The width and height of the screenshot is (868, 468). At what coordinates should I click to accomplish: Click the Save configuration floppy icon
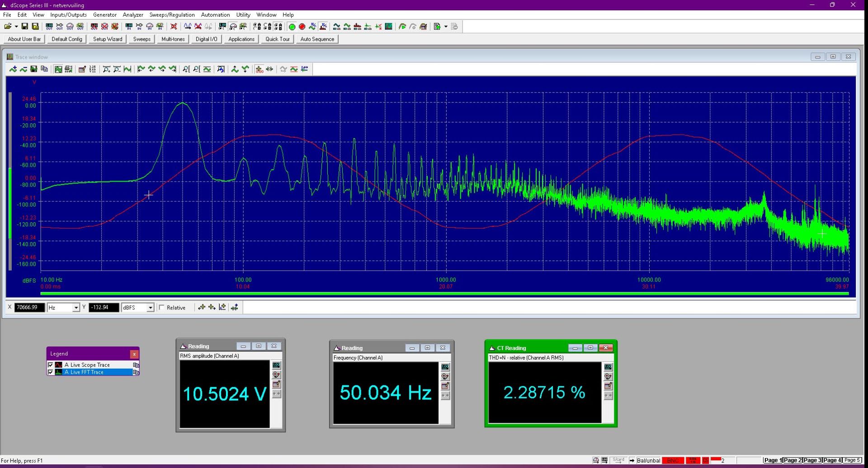(25, 27)
